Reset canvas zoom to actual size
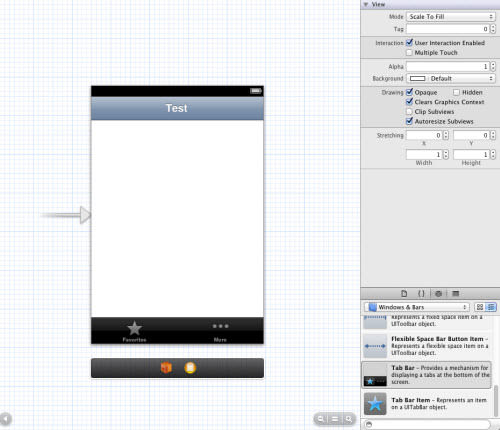500x430 pixels. pyautogui.click(x=335, y=419)
